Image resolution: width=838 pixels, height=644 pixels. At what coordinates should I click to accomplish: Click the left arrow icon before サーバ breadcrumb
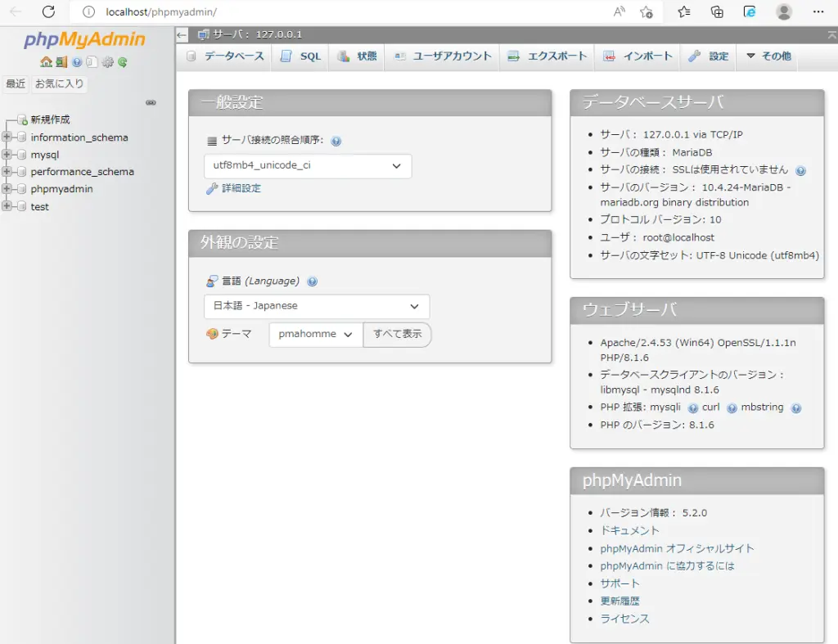[x=182, y=35]
